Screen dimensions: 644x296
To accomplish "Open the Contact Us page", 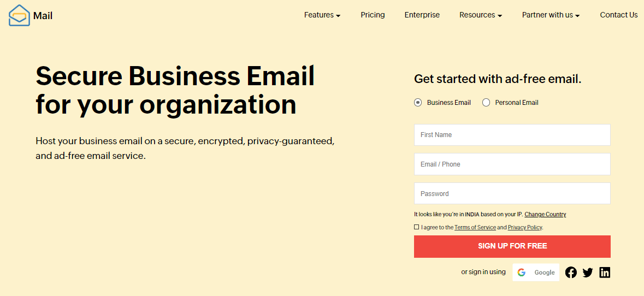I will (619, 15).
